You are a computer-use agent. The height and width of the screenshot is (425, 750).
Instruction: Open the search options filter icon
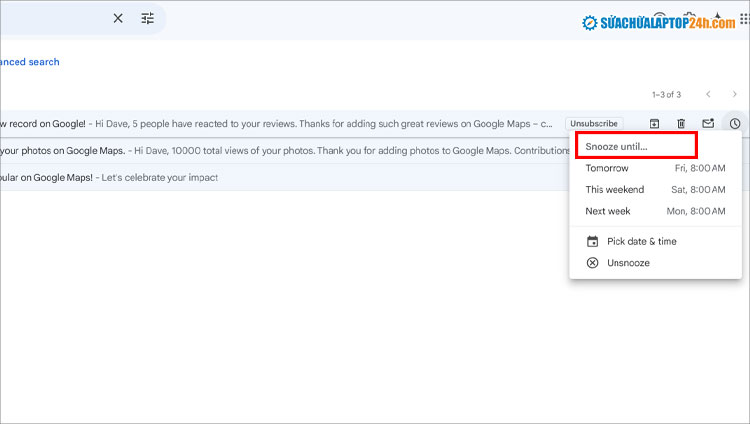pos(148,18)
